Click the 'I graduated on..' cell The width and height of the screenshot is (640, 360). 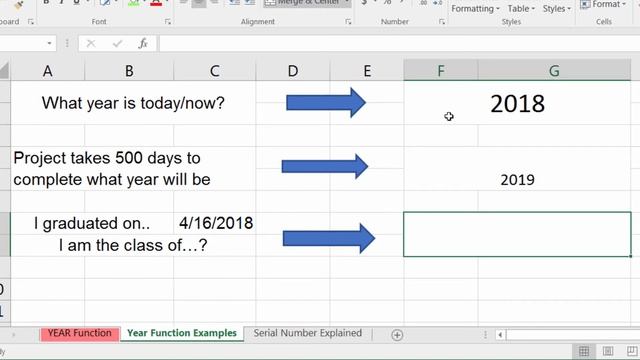(x=92, y=223)
